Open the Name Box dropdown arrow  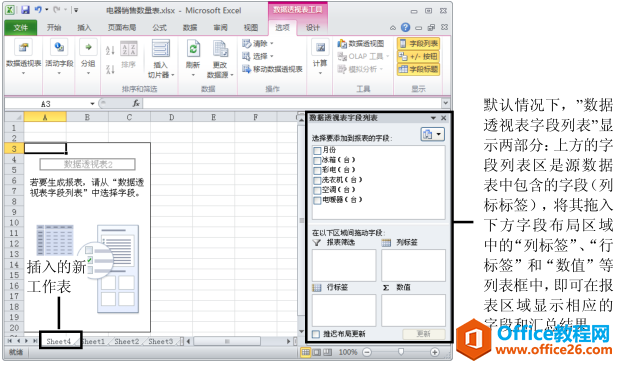click(92, 104)
